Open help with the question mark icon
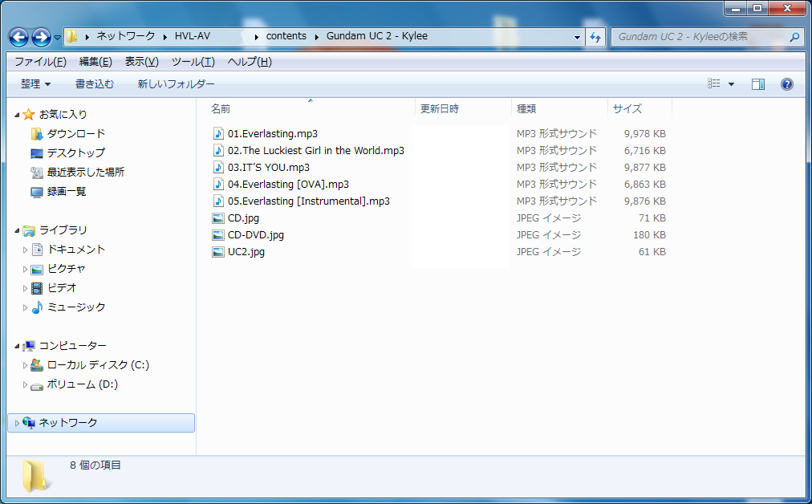The height and width of the screenshot is (504, 812). coord(786,84)
